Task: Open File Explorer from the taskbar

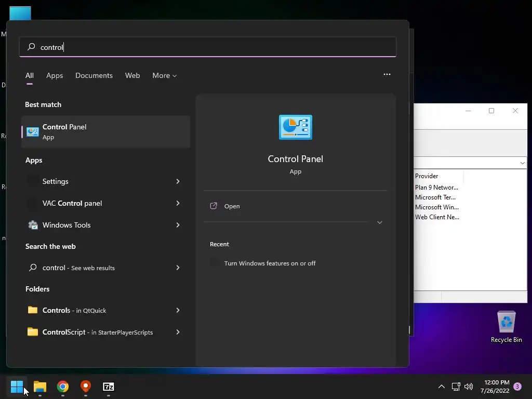Action: pos(39,387)
